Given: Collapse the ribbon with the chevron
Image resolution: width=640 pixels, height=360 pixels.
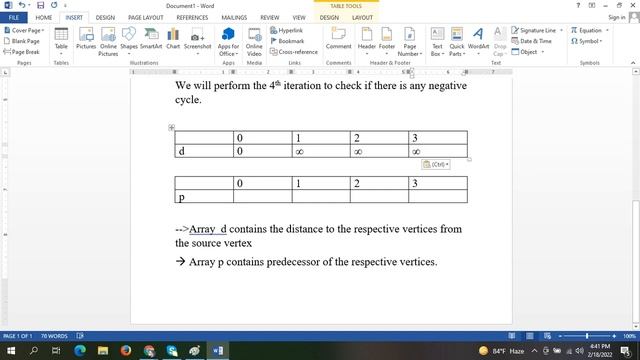Looking at the screenshot, I should coord(633,63).
